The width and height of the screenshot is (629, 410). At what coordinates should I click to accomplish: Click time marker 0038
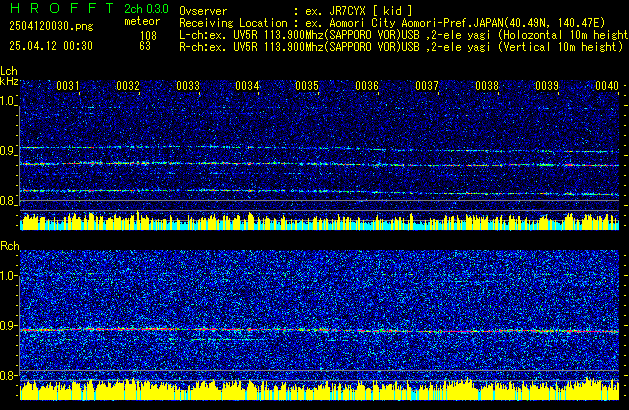click(x=487, y=86)
